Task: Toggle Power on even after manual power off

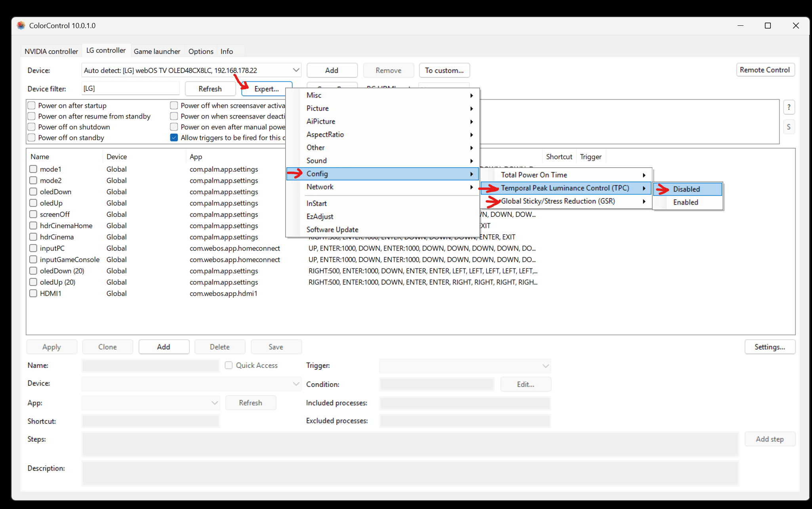Action: coord(174,127)
